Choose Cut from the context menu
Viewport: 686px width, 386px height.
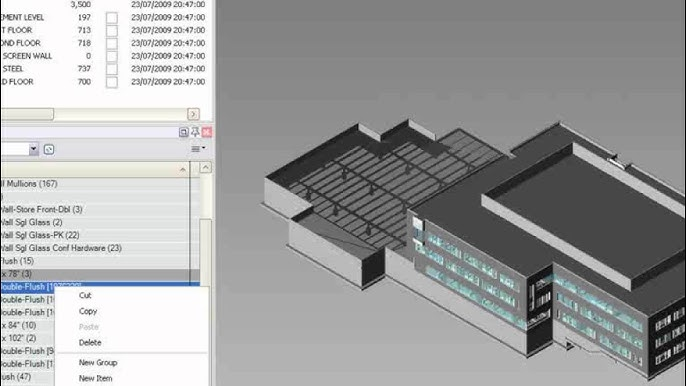tap(85, 295)
